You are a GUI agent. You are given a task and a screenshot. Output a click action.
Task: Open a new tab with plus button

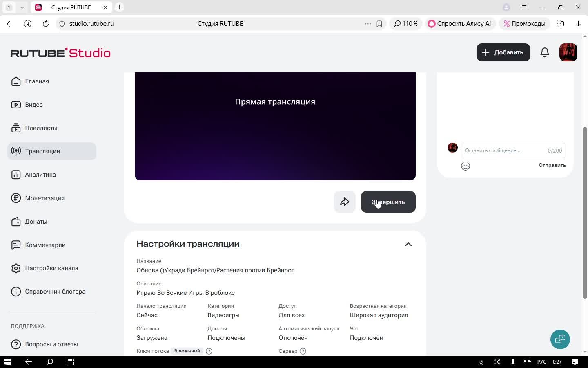coord(119,7)
